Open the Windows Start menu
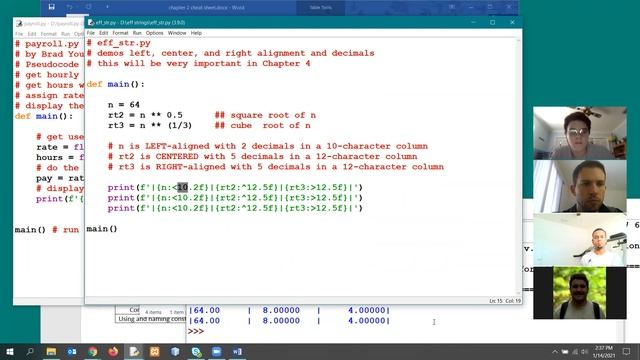The image size is (640, 360). coord(10,351)
